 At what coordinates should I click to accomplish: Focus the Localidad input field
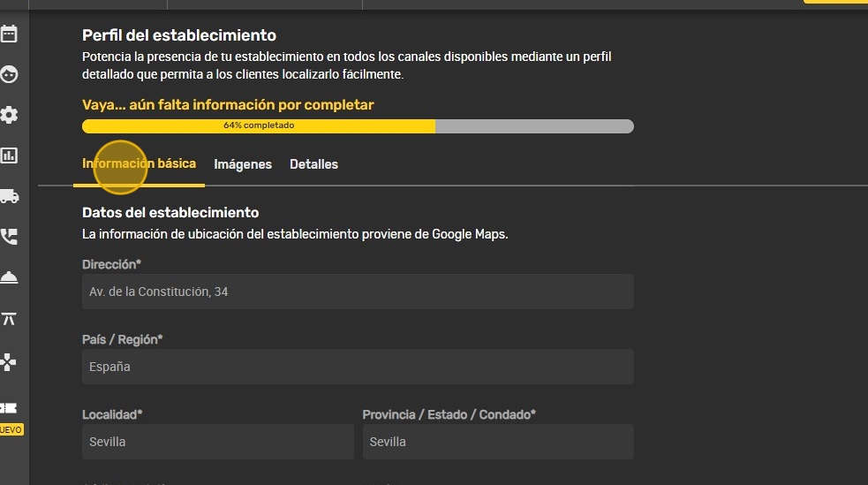tap(217, 442)
